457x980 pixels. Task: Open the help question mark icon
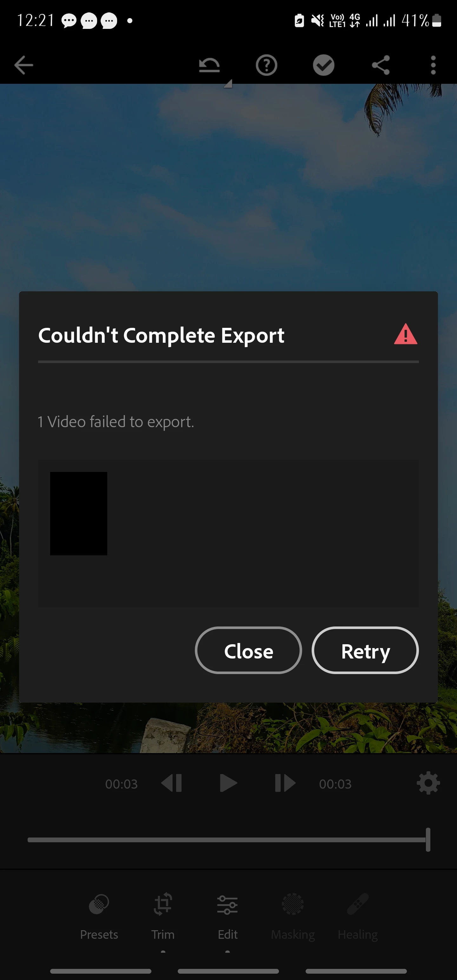click(266, 65)
